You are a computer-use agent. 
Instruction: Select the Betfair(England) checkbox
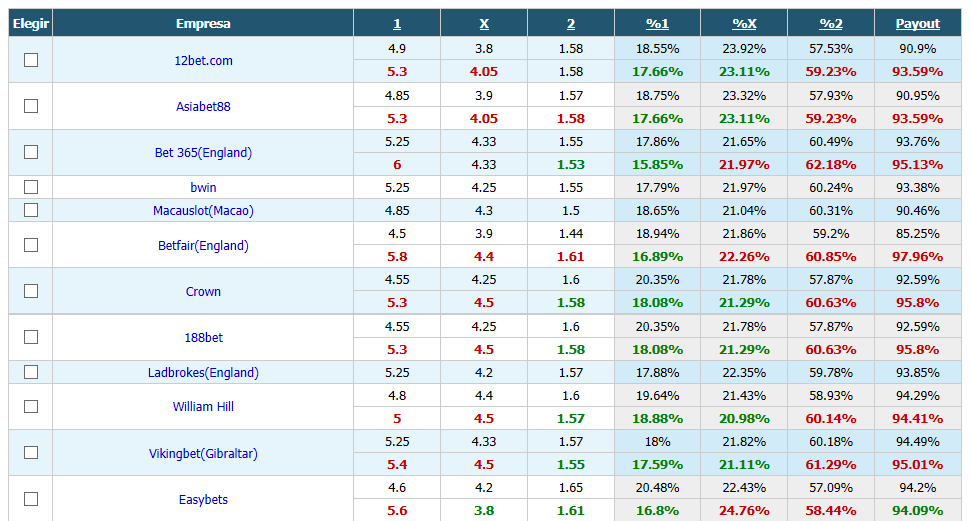click(x=31, y=245)
